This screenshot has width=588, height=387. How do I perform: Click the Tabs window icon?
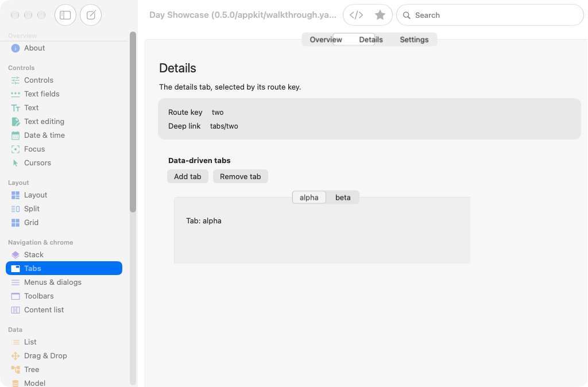coord(16,269)
